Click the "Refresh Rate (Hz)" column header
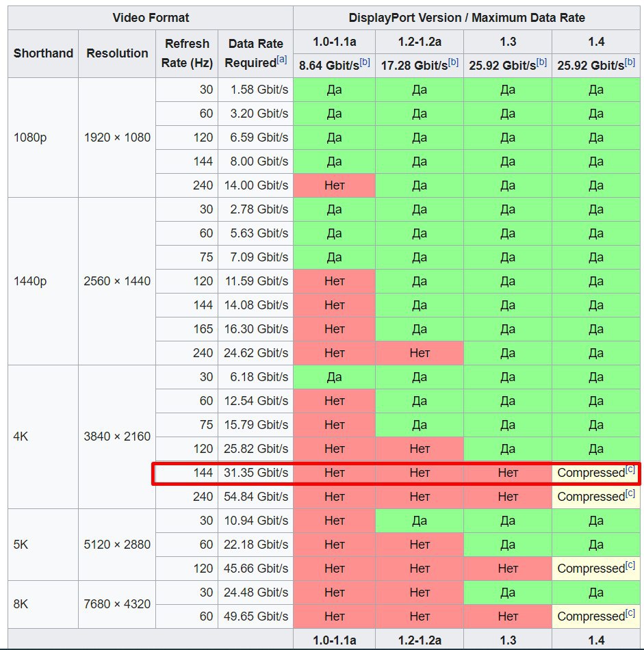 tap(187, 53)
